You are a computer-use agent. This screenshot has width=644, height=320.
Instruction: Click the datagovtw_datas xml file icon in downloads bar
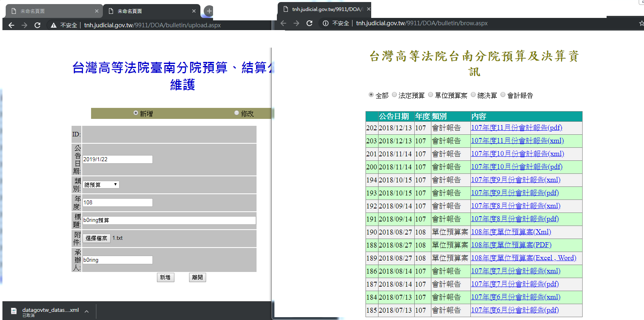13,311
